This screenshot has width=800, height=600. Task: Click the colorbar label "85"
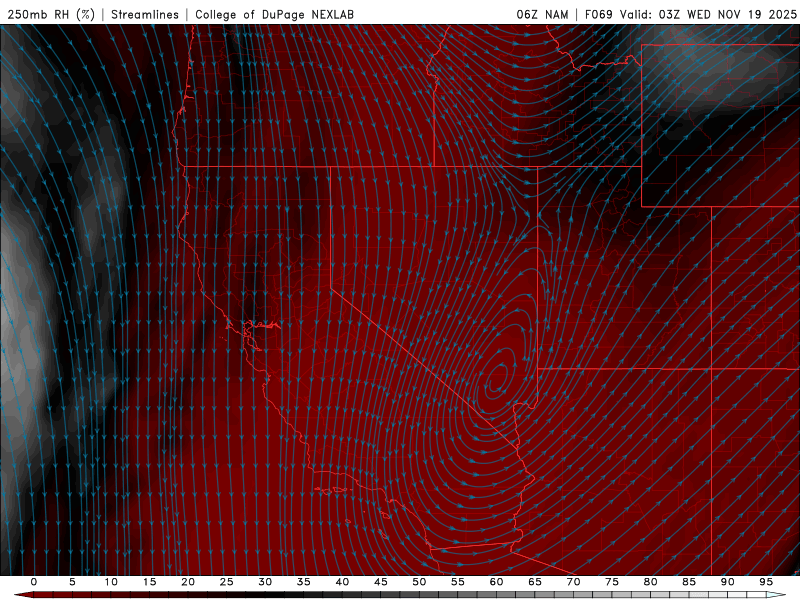coord(688,582)
